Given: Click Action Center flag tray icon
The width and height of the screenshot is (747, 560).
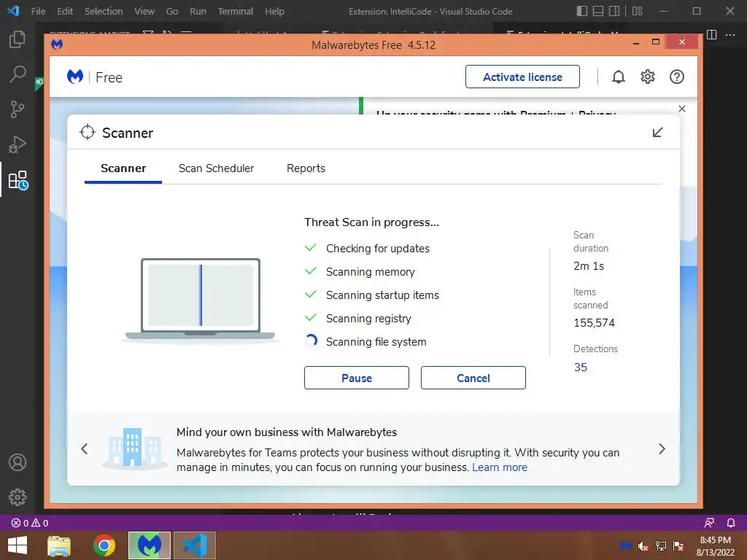Looking at the screenshot, I should pos(678,545).
